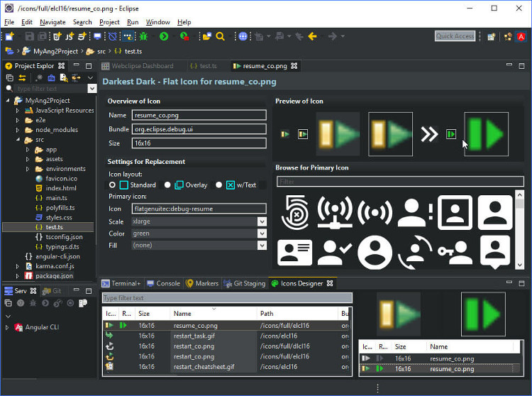
Task: Click the primary Icon name field
Action: [x=199, y=209]
